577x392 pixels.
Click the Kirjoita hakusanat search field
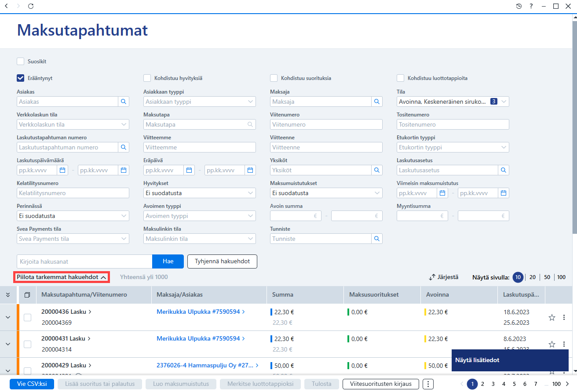[84, 261]
